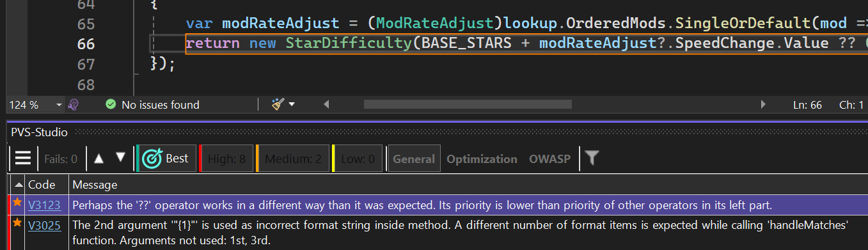Click the horizontal scrollbar left arrow
This screenshot has width=868, height=250.
327,104
